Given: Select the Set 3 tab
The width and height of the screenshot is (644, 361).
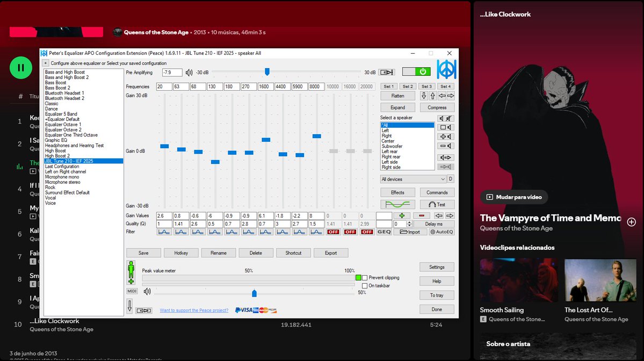Looking at the screenshot, I should [426, 86].
